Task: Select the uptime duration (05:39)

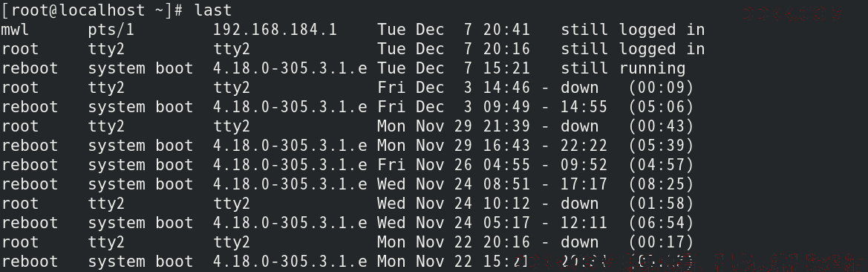Action: point(661,146)
